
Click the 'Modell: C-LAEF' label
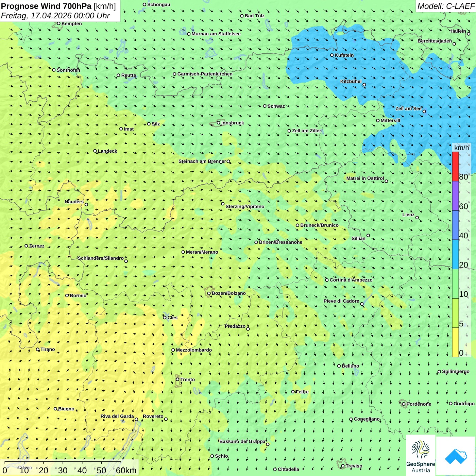[x=445, y=6]
